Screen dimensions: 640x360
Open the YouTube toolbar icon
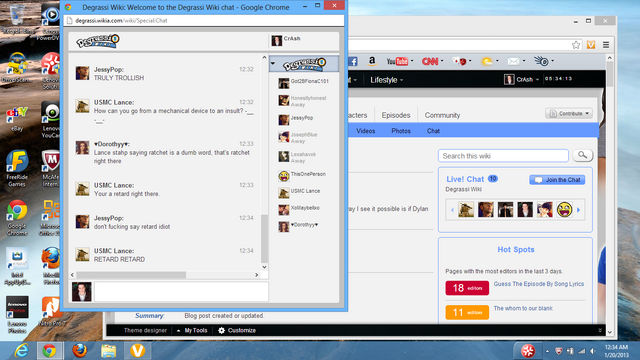pyautogui.click(x=397, y=61)
